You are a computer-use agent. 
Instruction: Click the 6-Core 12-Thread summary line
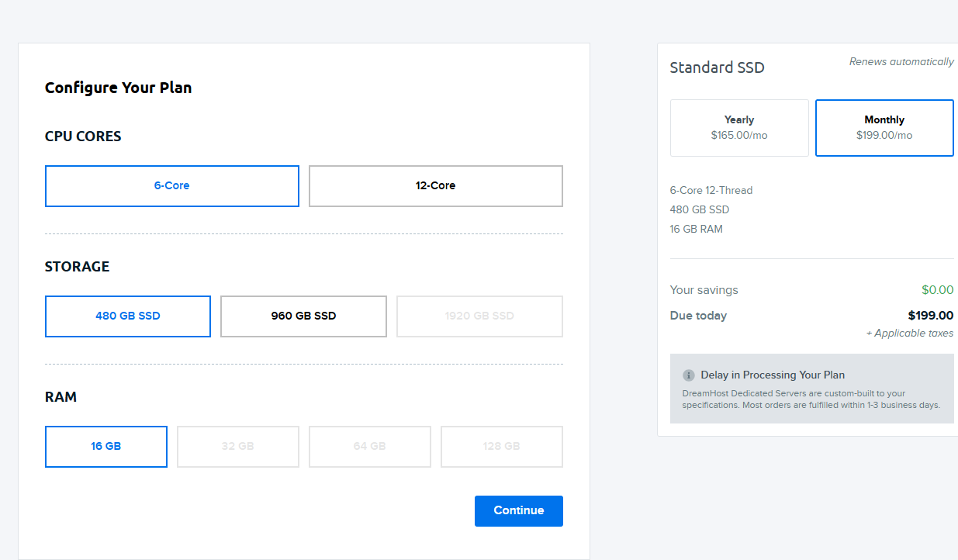(x=711, y=190)
